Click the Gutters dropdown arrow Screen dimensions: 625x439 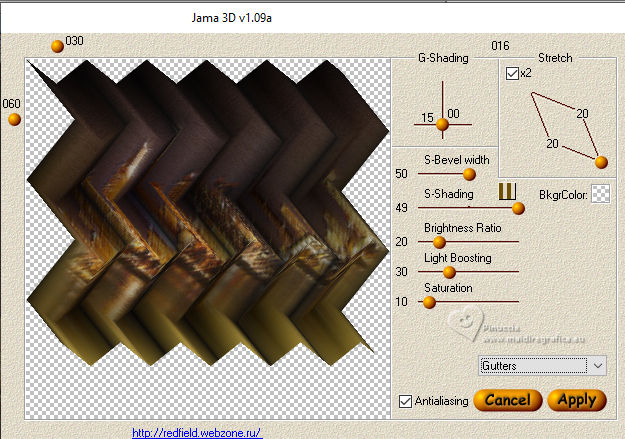597,366
